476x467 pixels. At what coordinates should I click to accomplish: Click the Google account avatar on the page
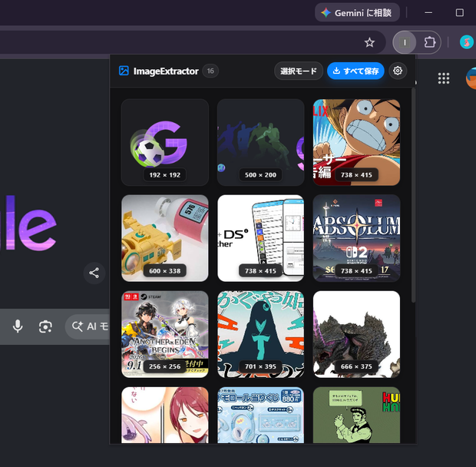point(471,78)
